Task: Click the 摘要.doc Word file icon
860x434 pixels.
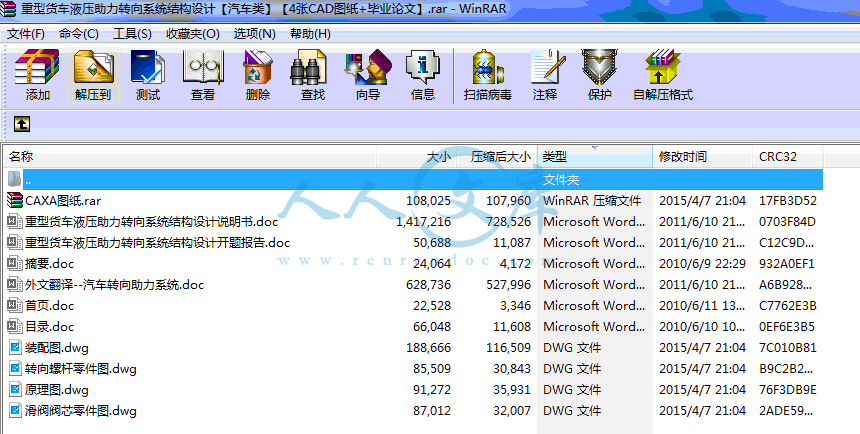Action: coord(14,263)
